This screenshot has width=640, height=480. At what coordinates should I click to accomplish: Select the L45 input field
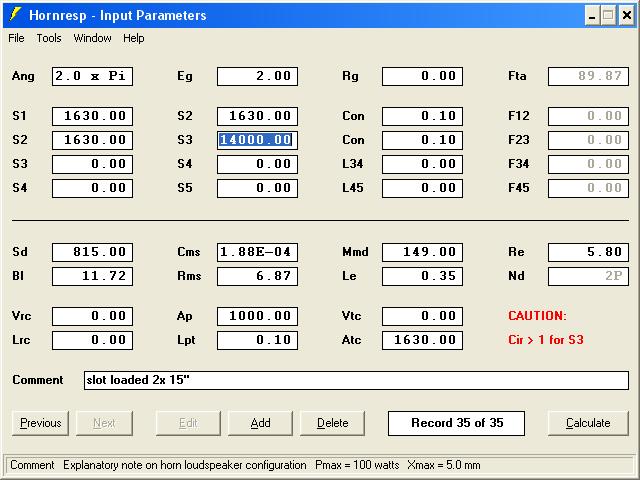(422, 189)
